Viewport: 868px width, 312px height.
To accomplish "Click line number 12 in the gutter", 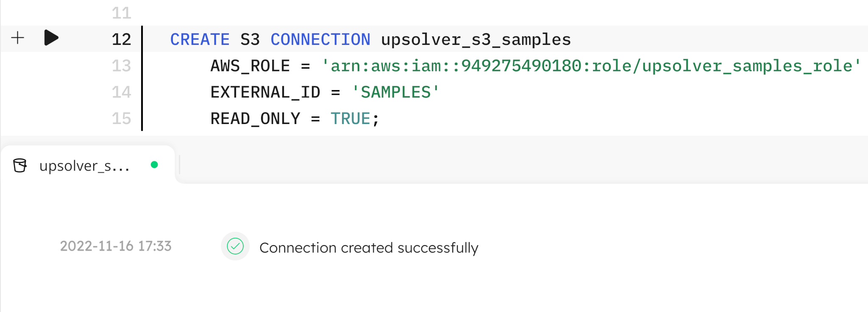I will (x=121, y=39).
